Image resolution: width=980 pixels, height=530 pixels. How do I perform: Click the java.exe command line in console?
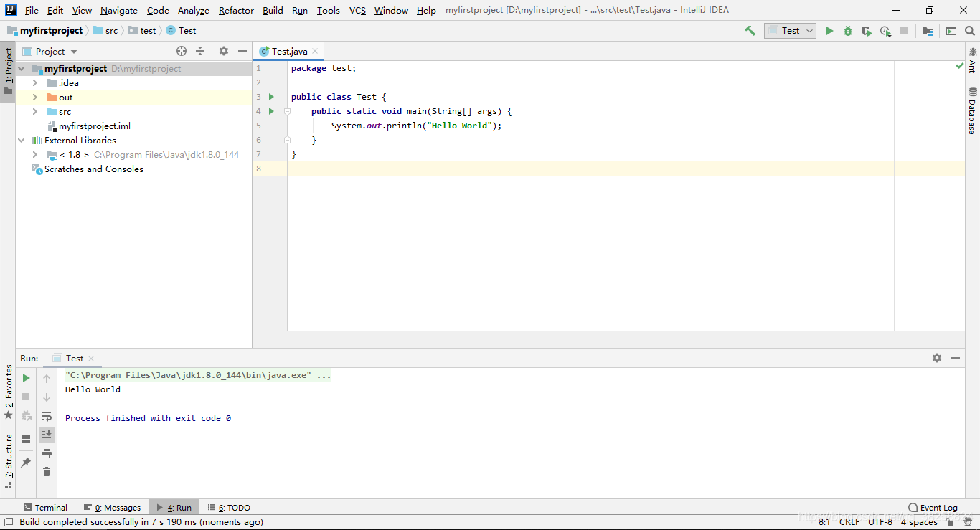click(198, 375)
